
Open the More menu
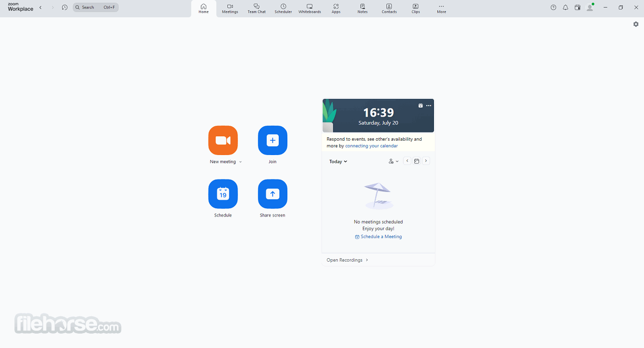(x=441, y=8)
